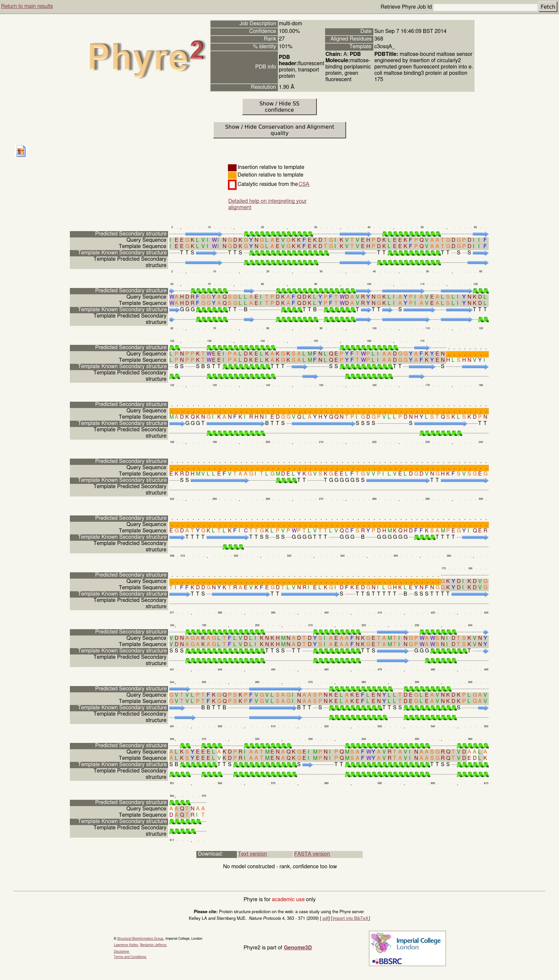Viewport: 559px width, 980px height.
Task: Click Import into BibTeX
Action: coord(350,918)
